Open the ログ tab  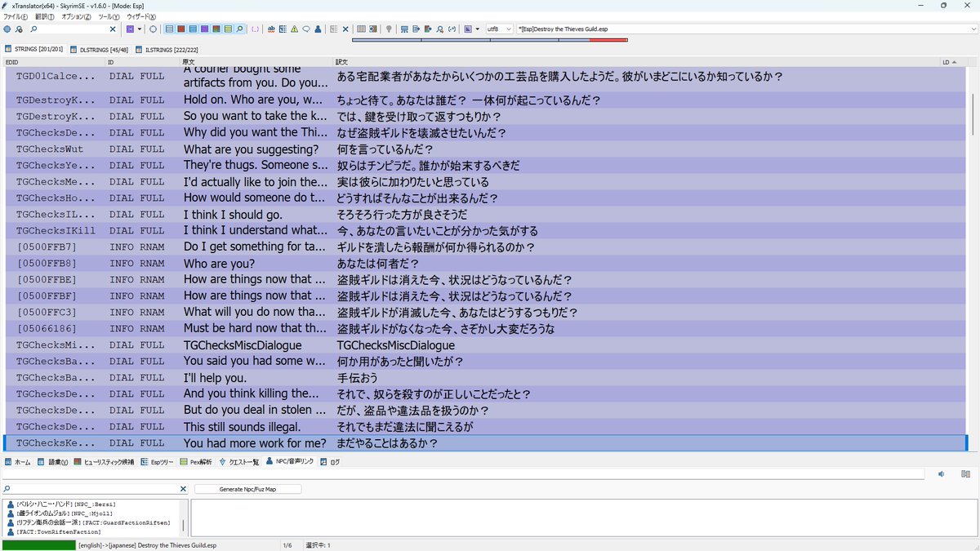[x=330, y=462]
